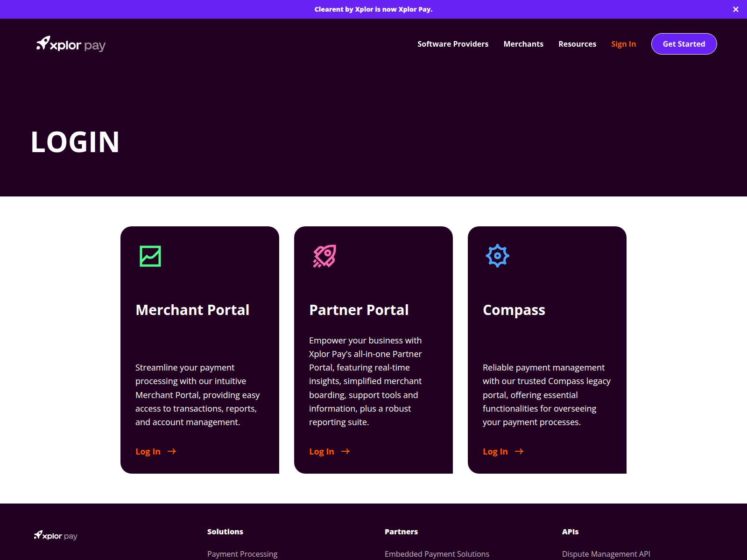The width and height of the screenshot is (747, 560).
Task: Log in to the Merchant Portal
Action: 148,451
